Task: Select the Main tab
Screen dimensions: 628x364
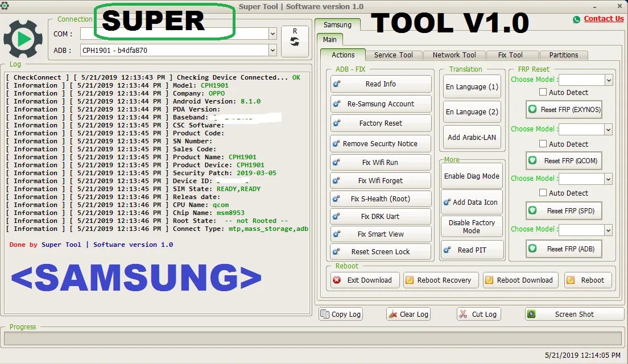Action: click(329, 39)
